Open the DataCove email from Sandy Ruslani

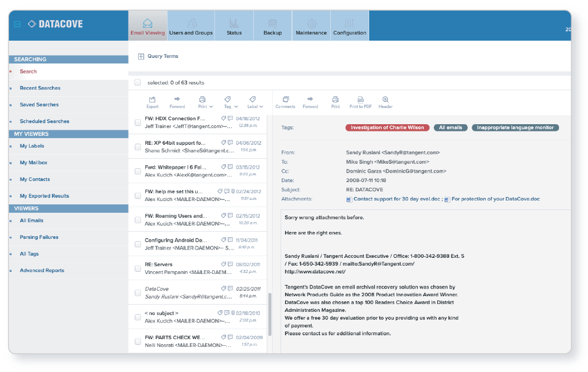198,292
